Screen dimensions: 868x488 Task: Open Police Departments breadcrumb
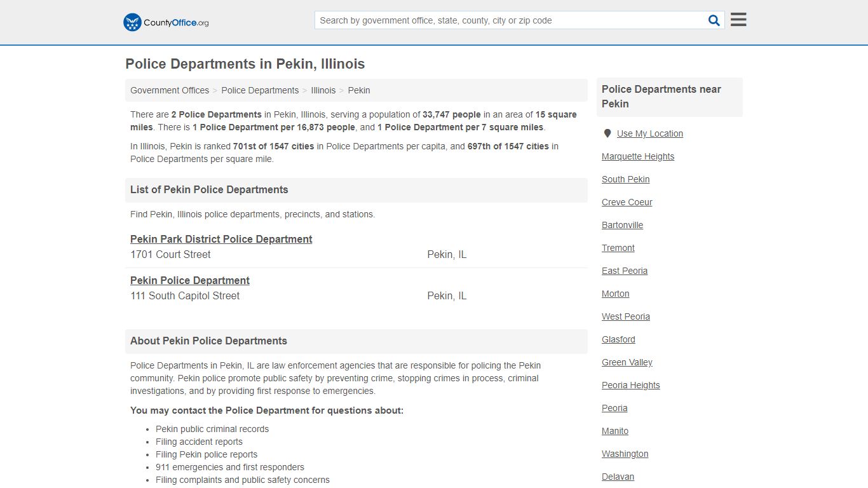(260, 90)
